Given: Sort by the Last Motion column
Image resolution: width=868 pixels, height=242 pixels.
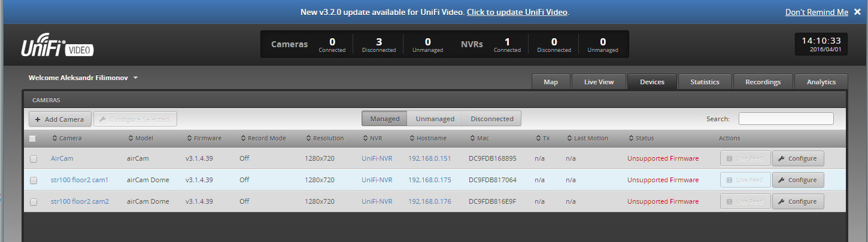Looking at the screenshot, I should coord(590,138).
